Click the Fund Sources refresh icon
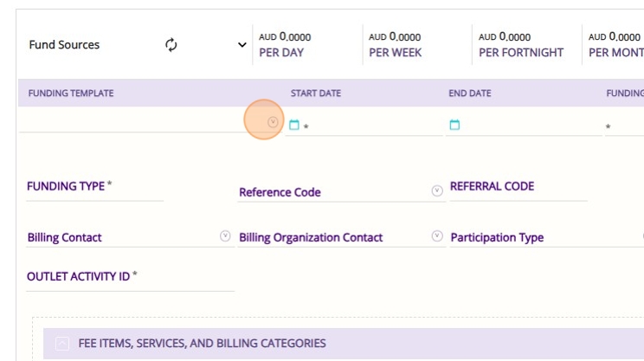Viewport: 644px width, 361px height. [171, 45]
